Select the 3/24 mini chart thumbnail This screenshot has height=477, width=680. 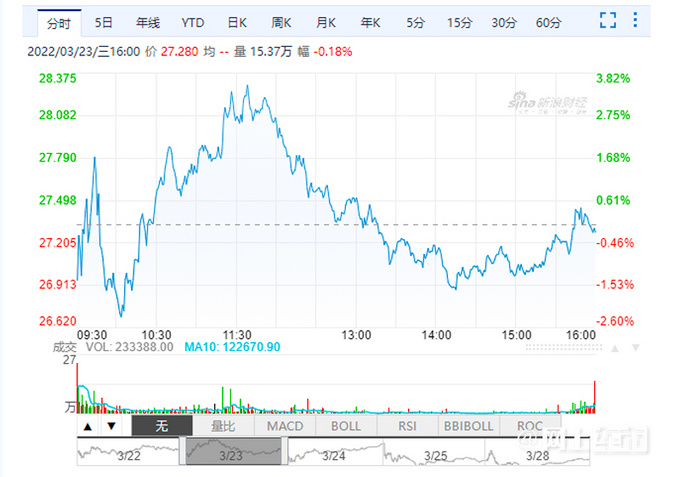pos(335,453)
